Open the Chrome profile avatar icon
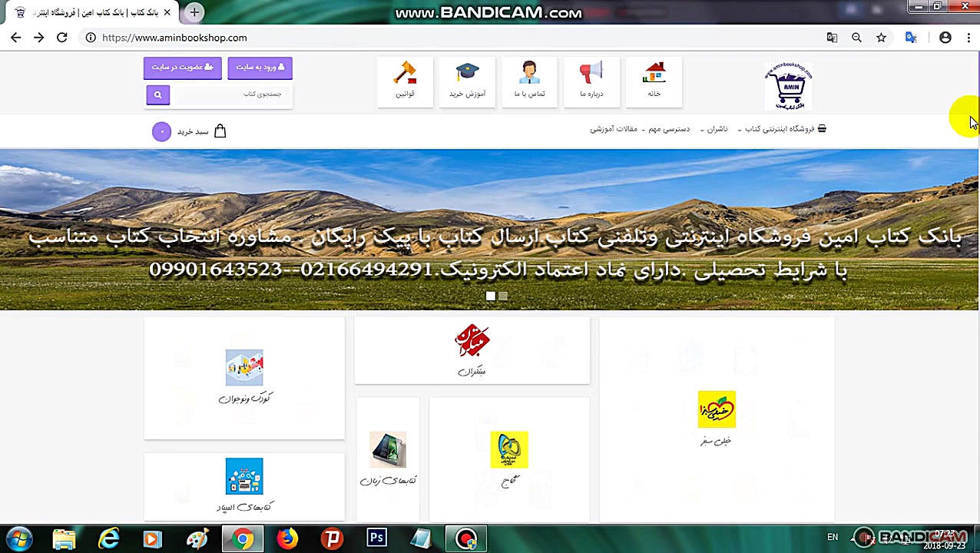980x553 pixels. click(x=945, y=38)
